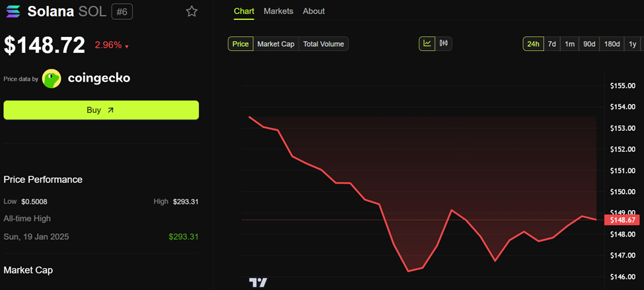Click the Sun, 19 Jan 2025 date

tap(36, 237)
